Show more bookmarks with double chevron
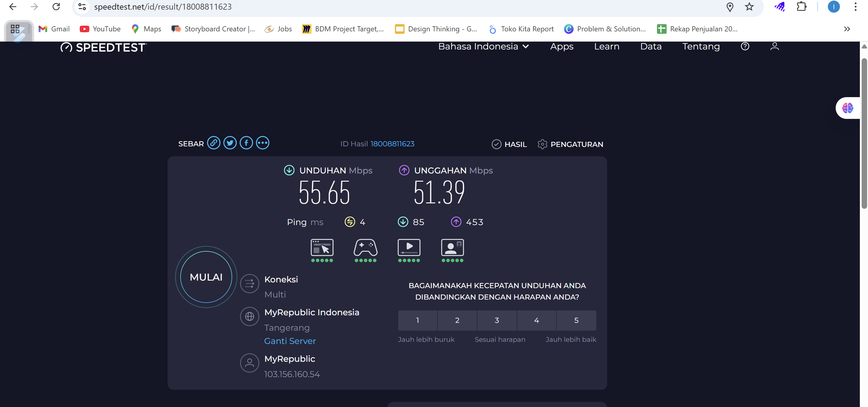868x407 pixels. [x=847, y=29]
